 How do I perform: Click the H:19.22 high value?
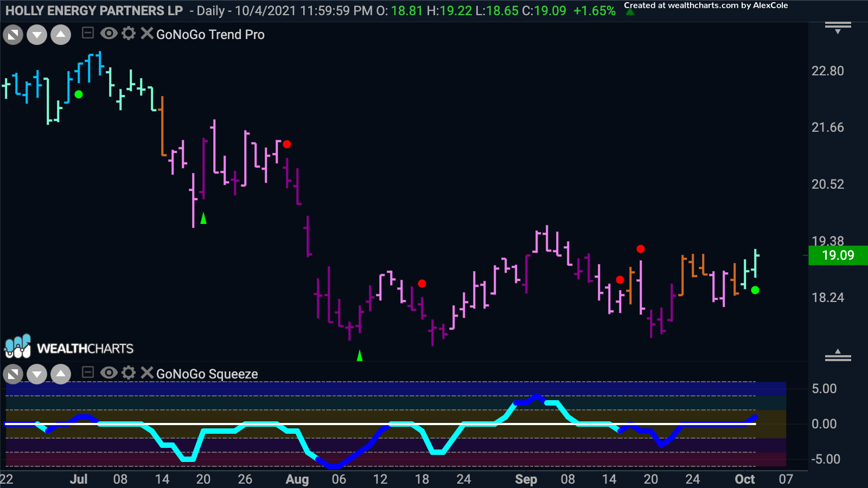[x=449, y=11]
